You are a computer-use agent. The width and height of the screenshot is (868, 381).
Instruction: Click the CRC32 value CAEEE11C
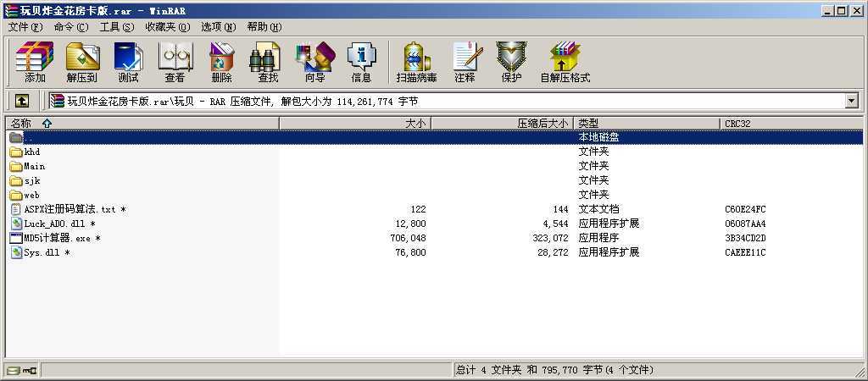(x=745, y=252)
